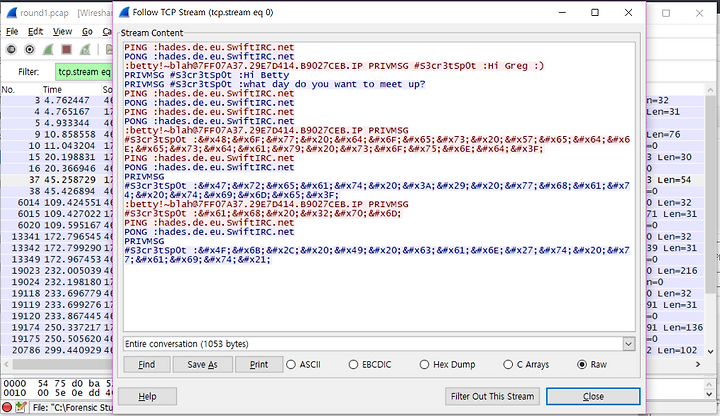Click the packet list horizontal scrollbar right arrow

pos(698,364)
